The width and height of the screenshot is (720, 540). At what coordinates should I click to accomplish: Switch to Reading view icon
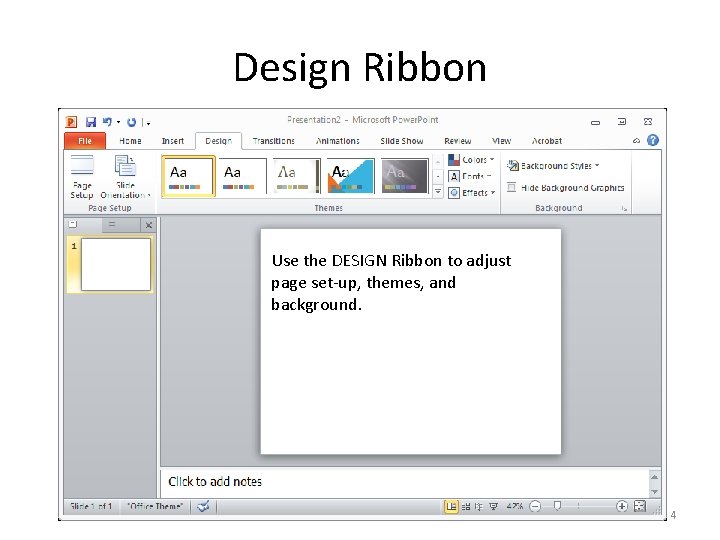pos(479,506)
